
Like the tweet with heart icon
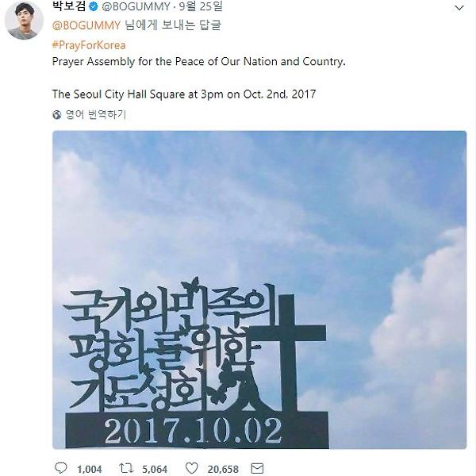coord(191,468)
